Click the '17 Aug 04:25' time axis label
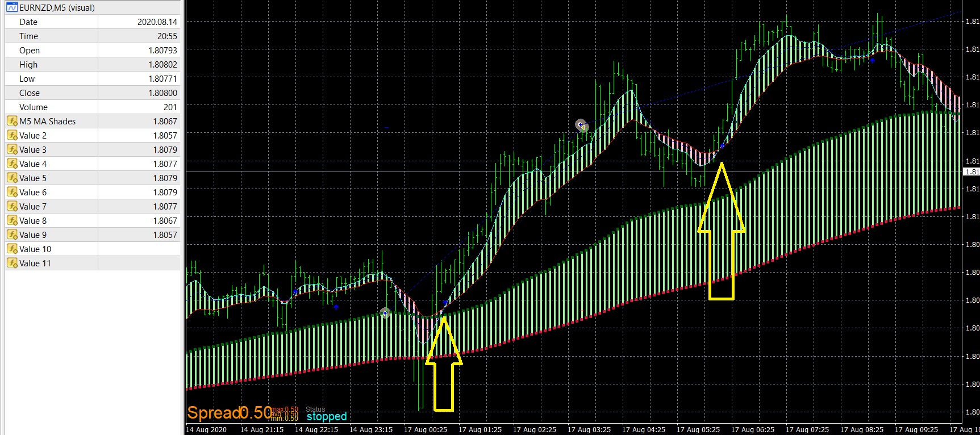The height and width of the screenshot is (435, 980). 644,429
